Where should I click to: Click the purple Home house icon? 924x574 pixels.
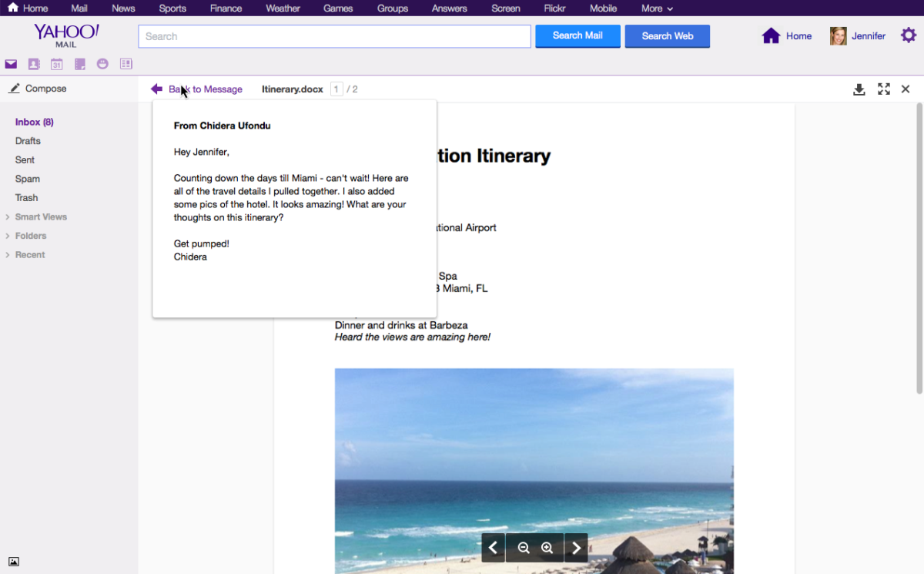(x=771, y=35)
